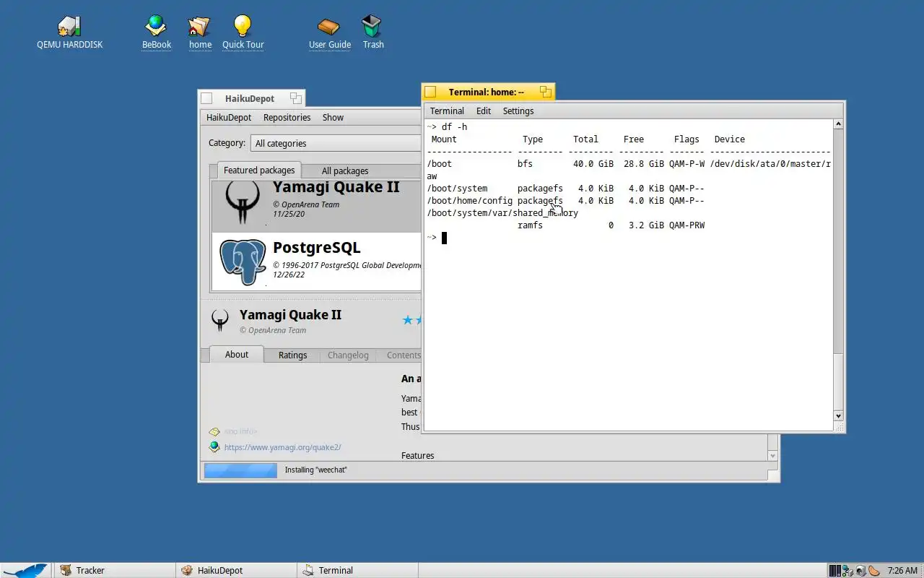Open the HaikuDepot menu
The height and width of the screenshot is (578, 924).
(229, 117)
